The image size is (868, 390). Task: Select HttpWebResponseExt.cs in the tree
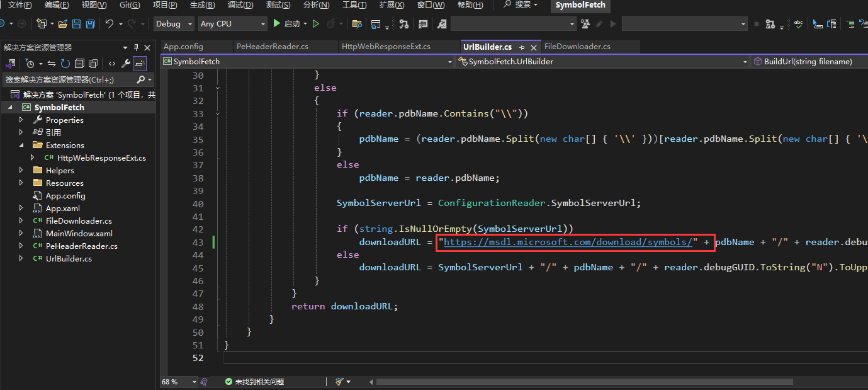101,158
